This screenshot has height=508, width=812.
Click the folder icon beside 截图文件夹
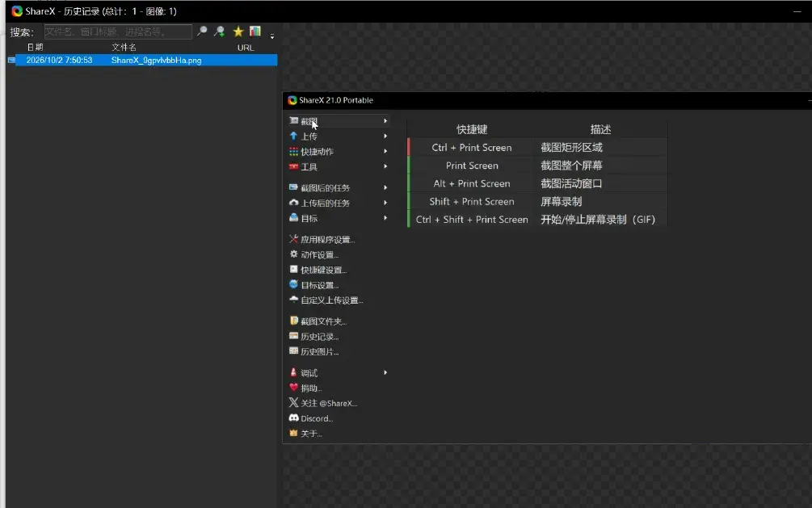tap(293, 321)
